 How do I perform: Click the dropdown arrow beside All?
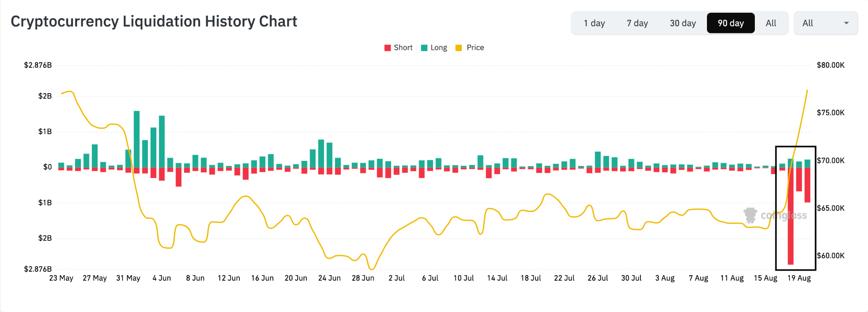click(x=846, y=23)
